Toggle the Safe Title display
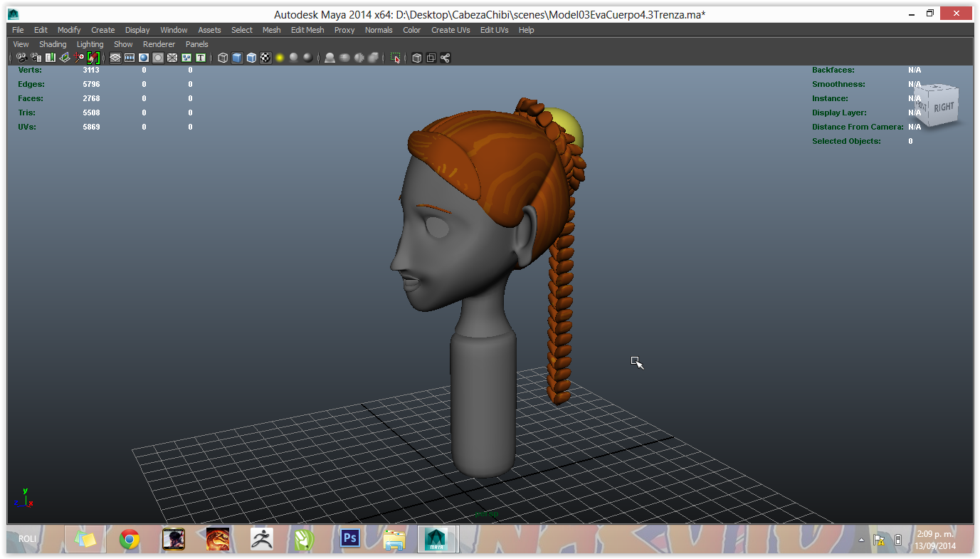The width and height of the screenshot is (980, 559). tap(201, 58)
